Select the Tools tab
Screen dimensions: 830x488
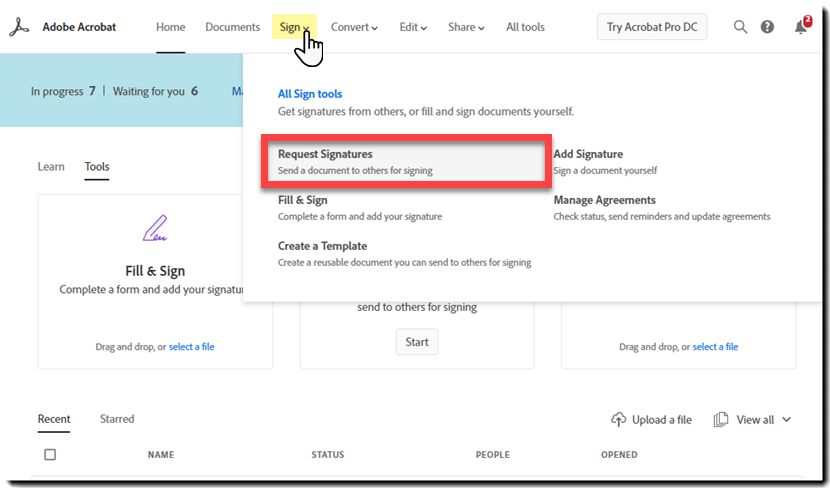tap(97, 167)
